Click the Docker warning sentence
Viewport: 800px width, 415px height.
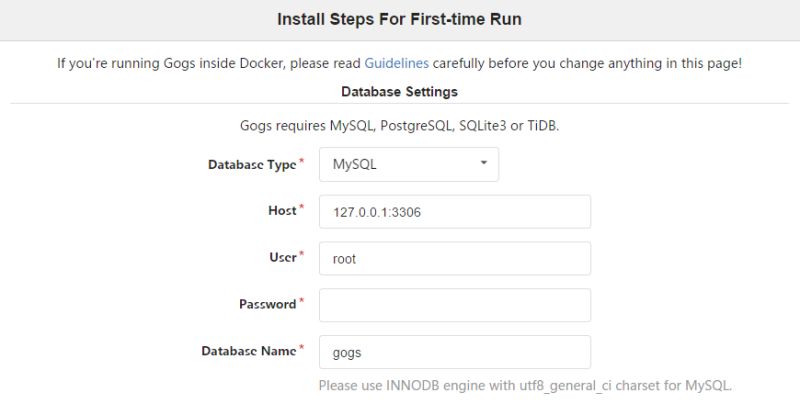point(210,64)
